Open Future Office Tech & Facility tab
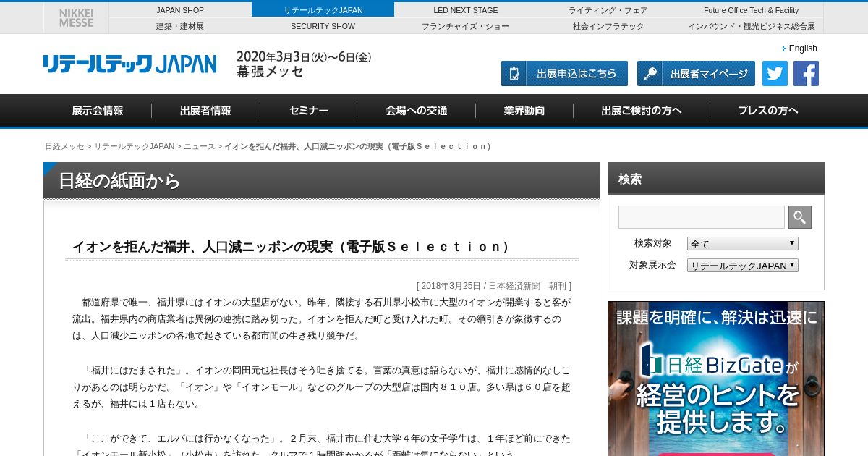Viewport: 868px width, 456px height. [x=752, y=10]
